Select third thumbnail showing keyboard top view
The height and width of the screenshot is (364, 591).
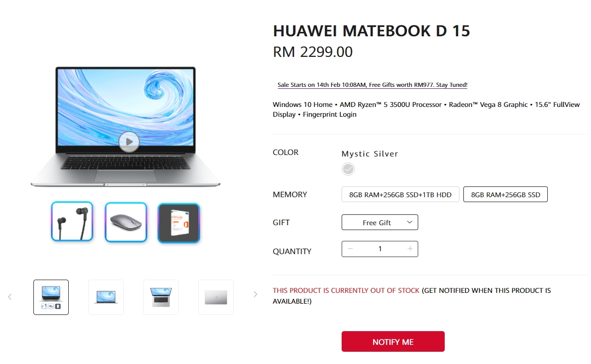[161, 297]
